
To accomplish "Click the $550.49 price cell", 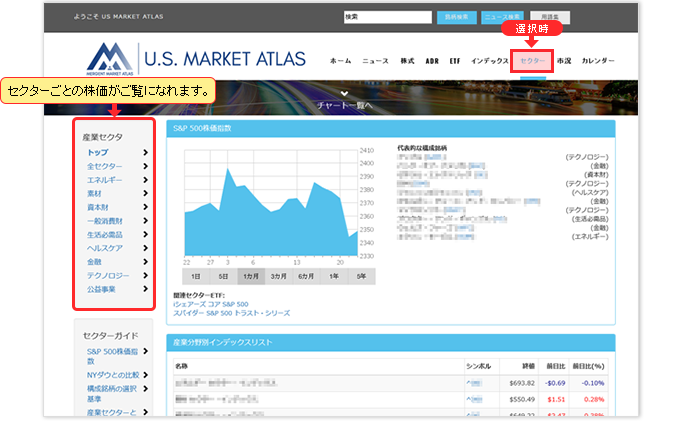I will [x=522, y=400].
